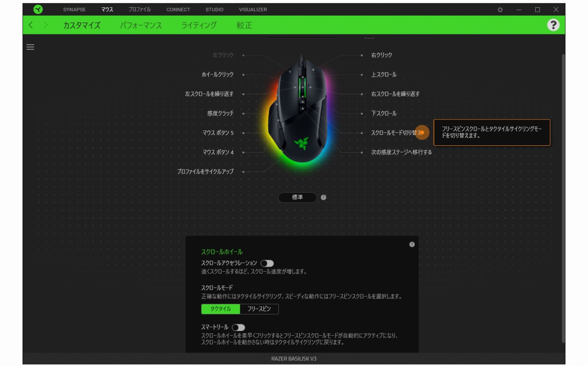Viewport: 588px width, 366px height.
Task: Go back with the left arrow
Action: [x=31, y=25]
